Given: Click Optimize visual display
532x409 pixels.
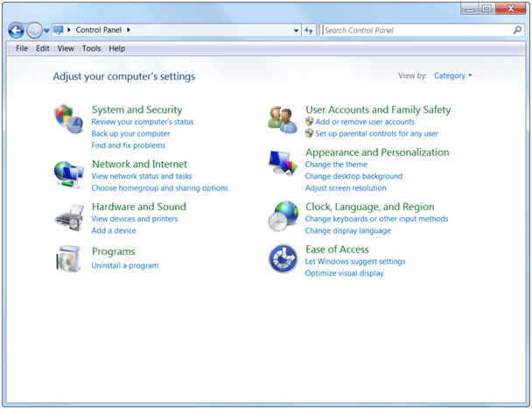Looking at the screenshot, I should (344, 273).
